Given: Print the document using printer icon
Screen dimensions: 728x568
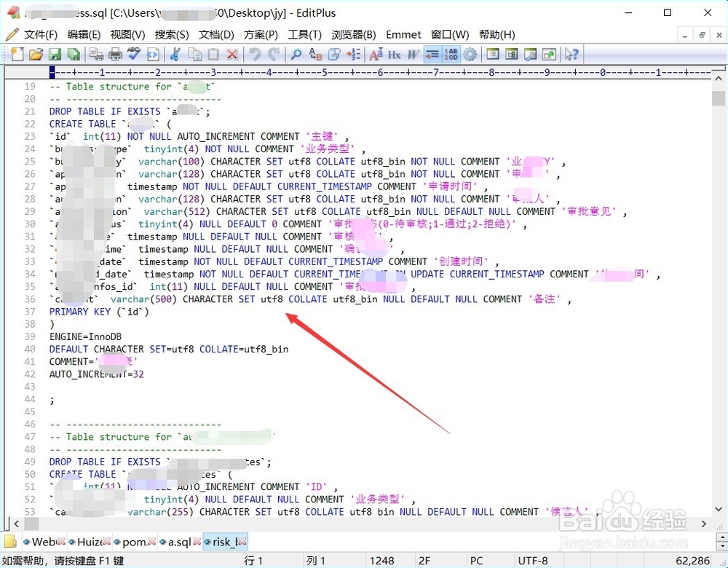Looking at the screenshot, I should [115, 55].
